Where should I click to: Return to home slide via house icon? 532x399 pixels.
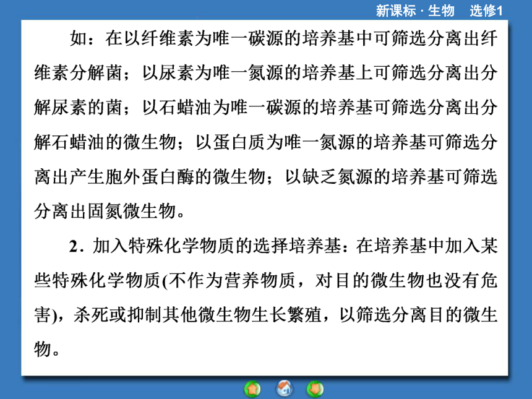point(285,388)
